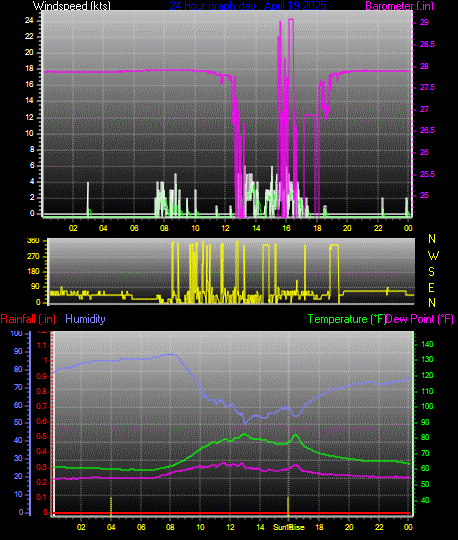Image resolution: width=458 pixels, height=540 pixels.
Task: Select the 180 value on wind direction axis
Action: [x=33, y=271]
